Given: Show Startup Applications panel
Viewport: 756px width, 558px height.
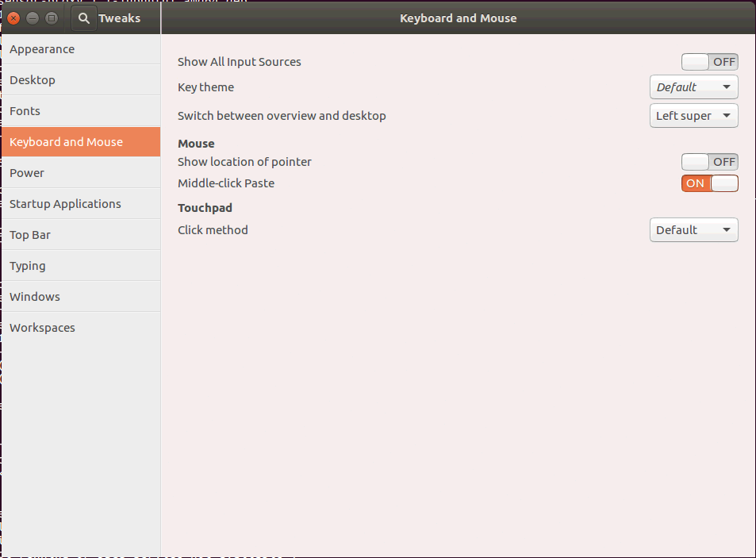Looking at the screenshot, I should (x=65, y=204).
